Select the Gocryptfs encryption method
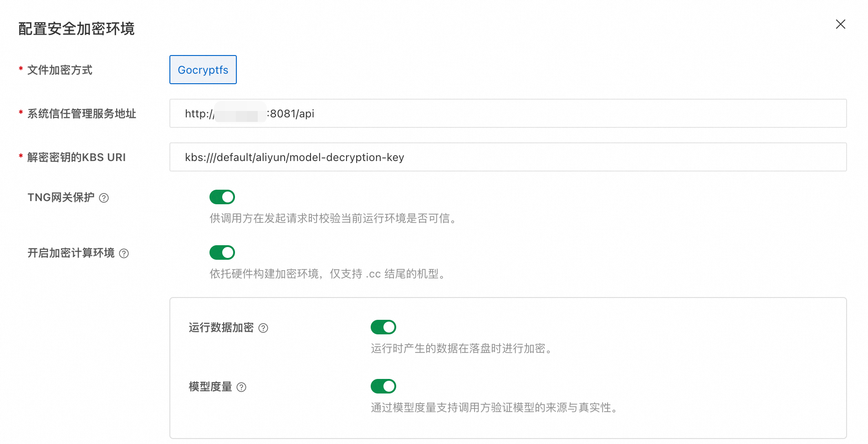868x444 pixels. 203,70
